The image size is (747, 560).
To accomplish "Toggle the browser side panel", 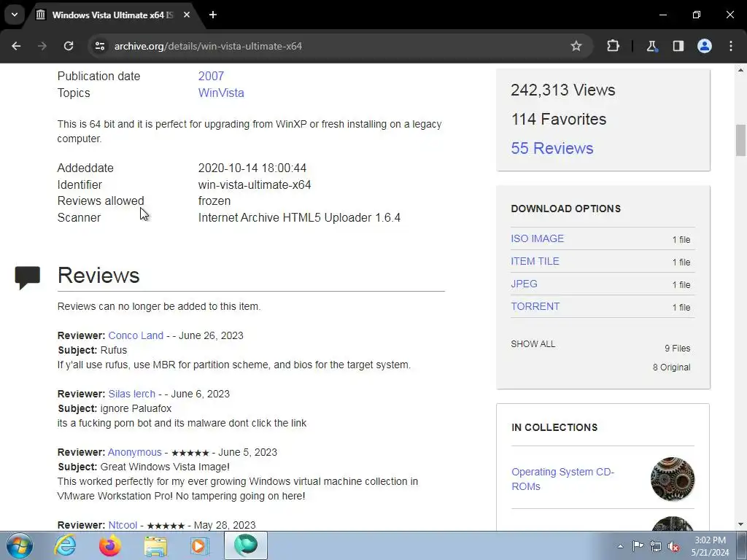I will coord(678,46).
